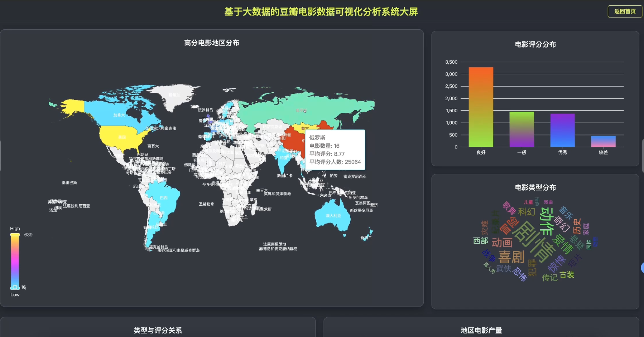Click the word 喜剧 in the word cloud

coord(511,257)
